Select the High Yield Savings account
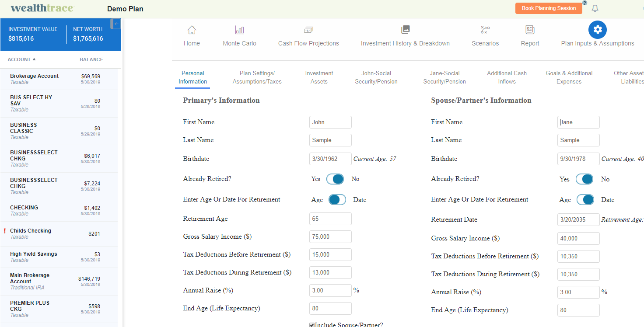This screenshot has height=327, width=644. coord(59,257)
